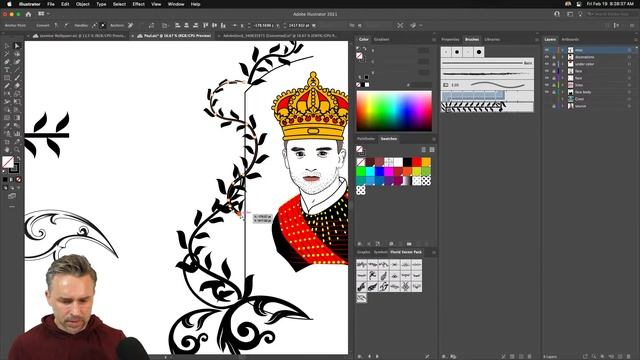640x360 pixels.
Task: Select the Hand tool
Action: coord(7,149)
